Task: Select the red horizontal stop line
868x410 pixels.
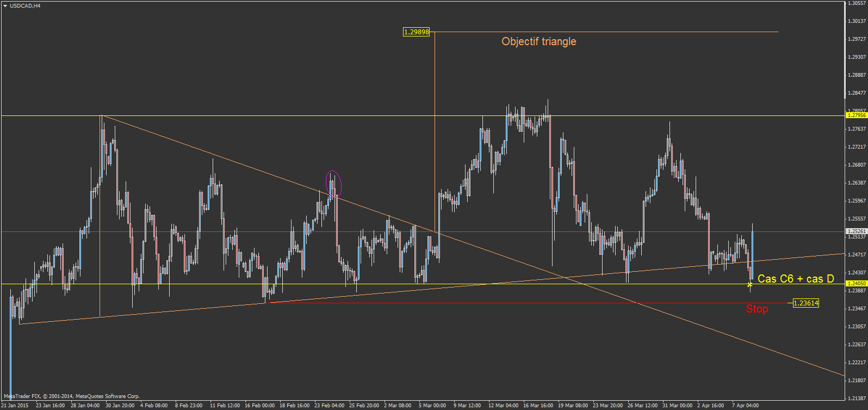Action: pos(528,303)
